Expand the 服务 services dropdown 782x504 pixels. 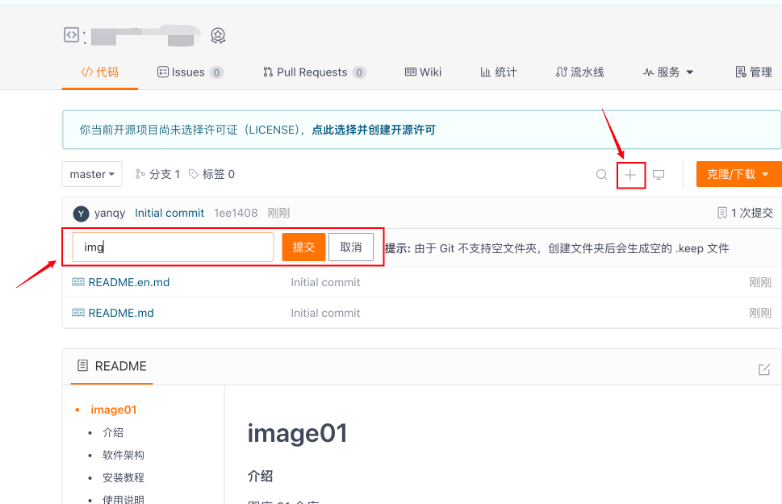(668, 72)
